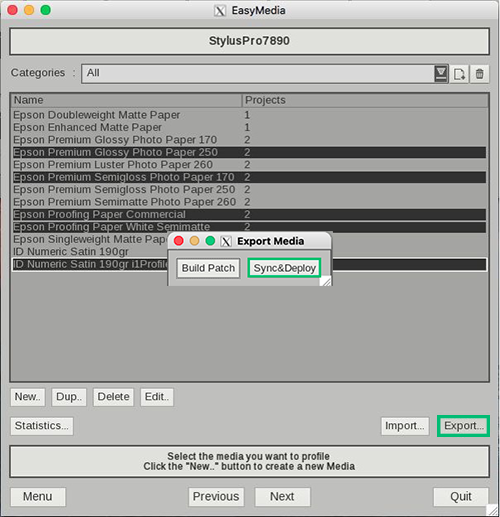Viewport: 500px width, 517px height.
Task: Select Epson Enhanced Matte Paper row
Action: point(249,127)
